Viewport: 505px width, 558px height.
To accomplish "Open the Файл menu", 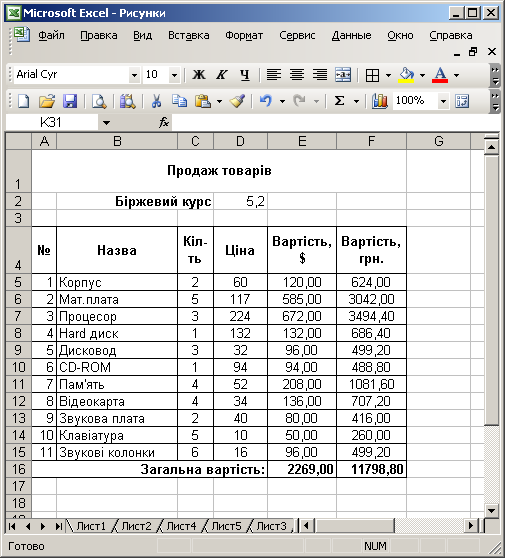I will click(52, 36).
